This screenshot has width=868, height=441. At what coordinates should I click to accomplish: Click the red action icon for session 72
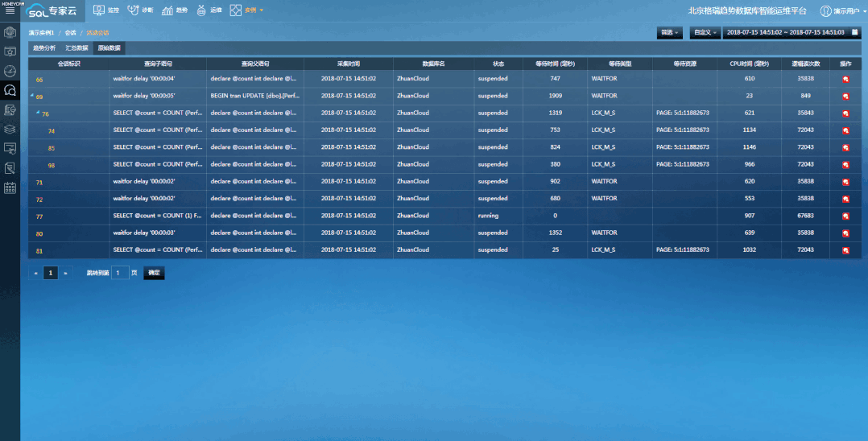[x=845, y=200]
